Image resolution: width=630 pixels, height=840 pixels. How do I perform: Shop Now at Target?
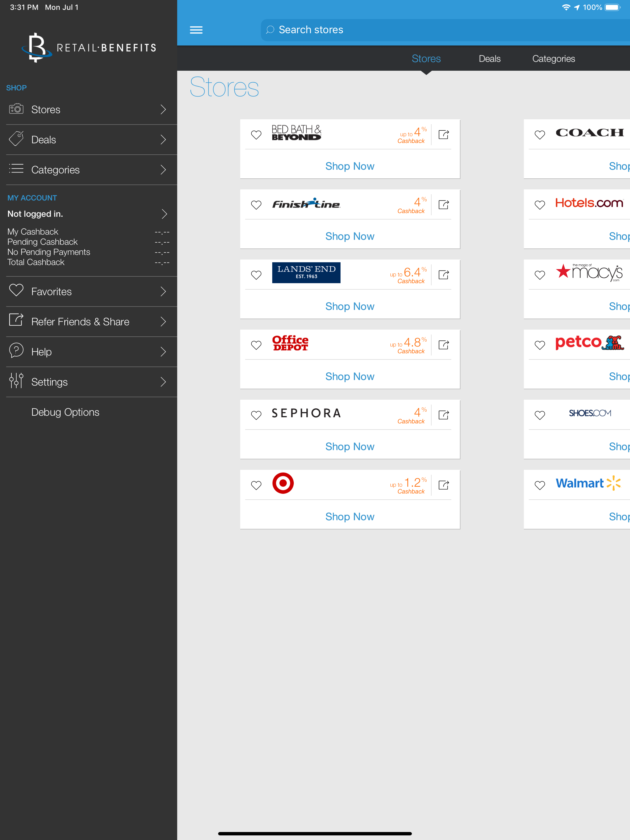click(349, 517)
